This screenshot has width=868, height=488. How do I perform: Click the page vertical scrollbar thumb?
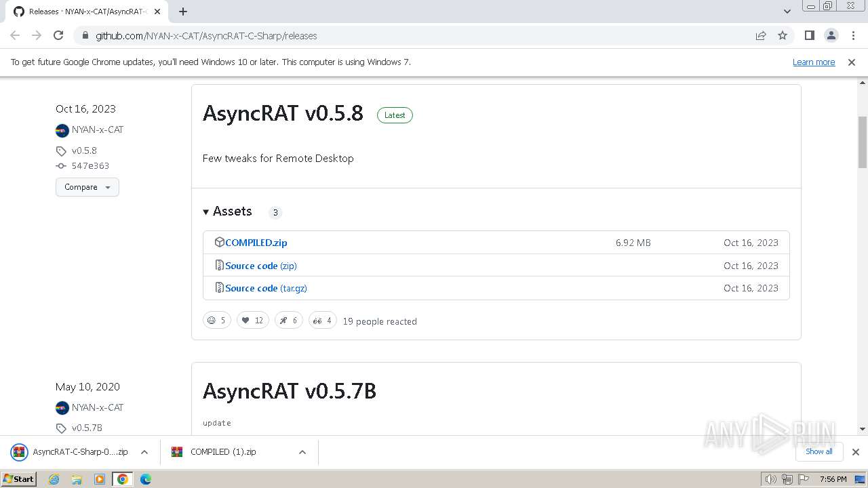(x=863, y=142)
